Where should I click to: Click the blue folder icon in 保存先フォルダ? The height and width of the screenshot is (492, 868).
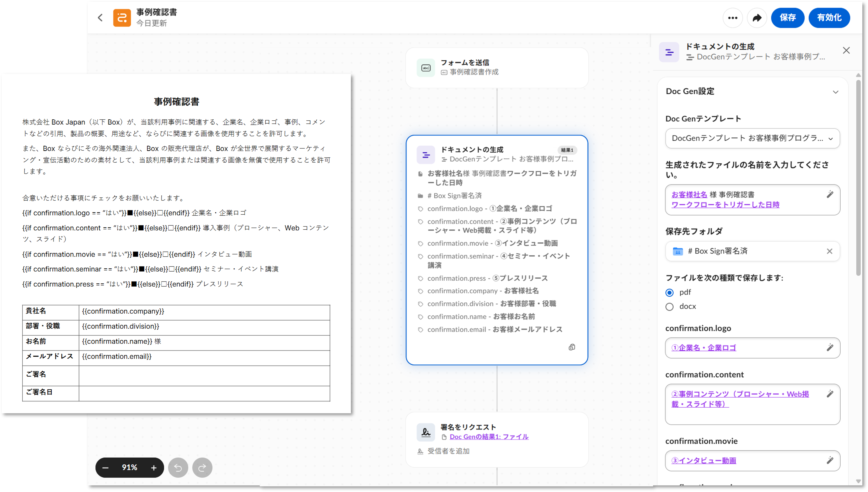(678, 251)
